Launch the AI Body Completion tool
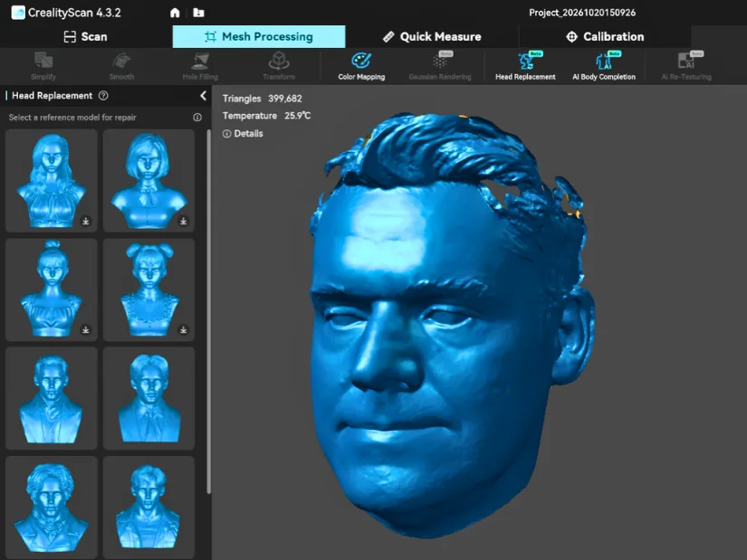The image size is (747, 560). (x=604, y=67)
